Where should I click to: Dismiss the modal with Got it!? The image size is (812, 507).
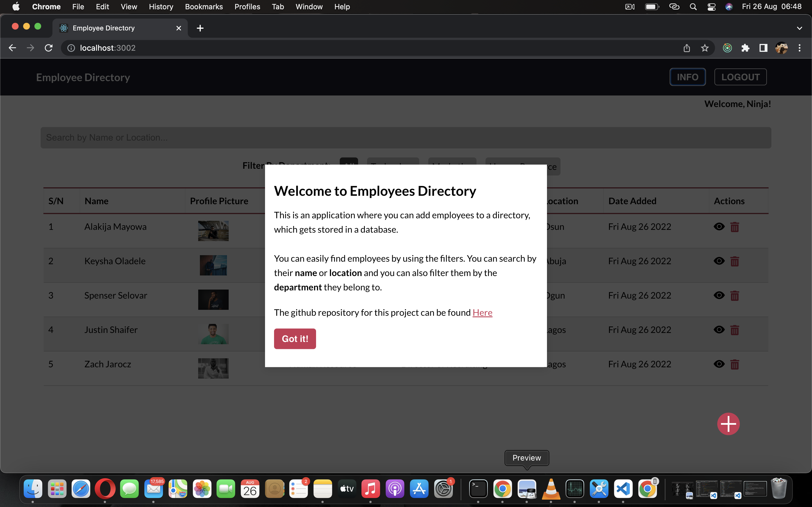[295, 339]
